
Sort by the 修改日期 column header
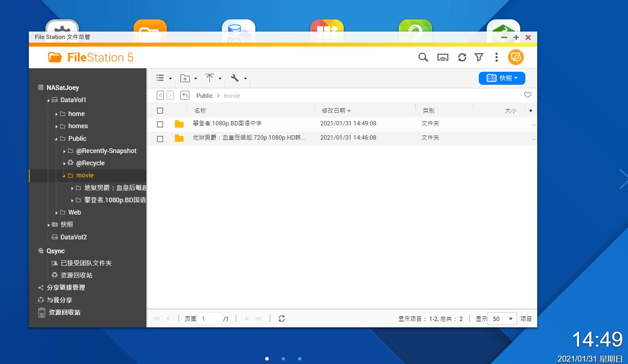coord(334,111)
